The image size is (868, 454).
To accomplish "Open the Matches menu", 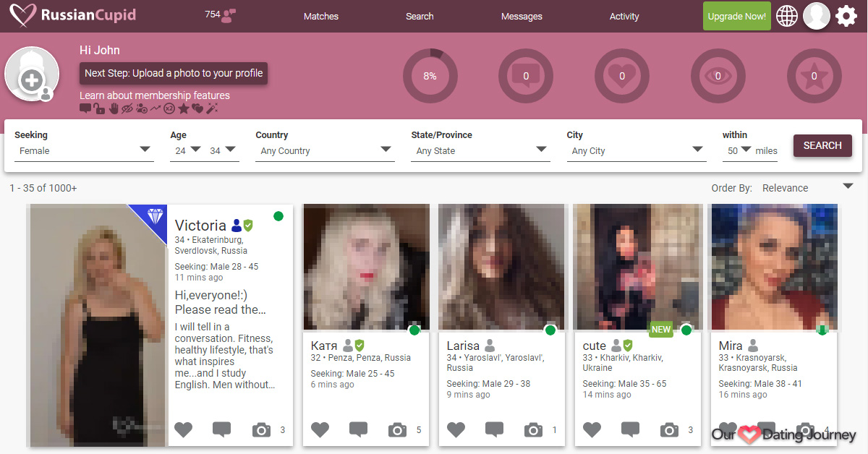I will [x=321, y=16].
